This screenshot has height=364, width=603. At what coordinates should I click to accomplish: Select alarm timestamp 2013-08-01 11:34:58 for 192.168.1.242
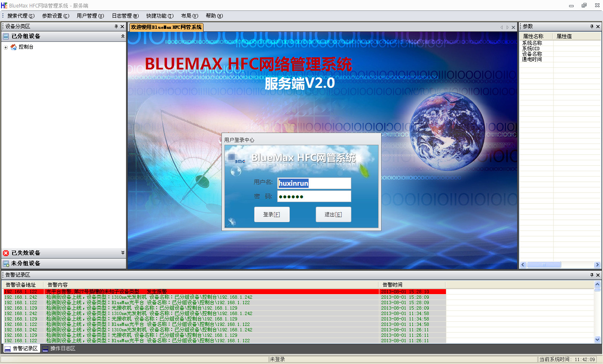pos(405,313)
